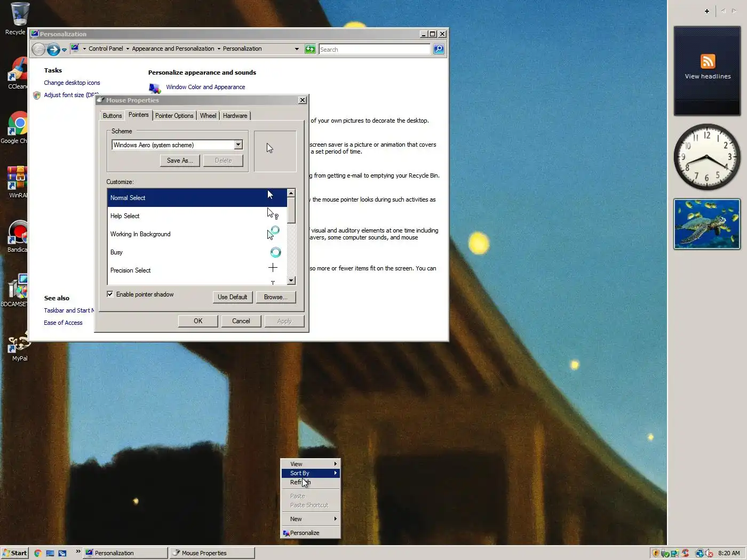Click Safely Remove Hardware tray icon
747x560 pixels.
click(x=665, y=553)
